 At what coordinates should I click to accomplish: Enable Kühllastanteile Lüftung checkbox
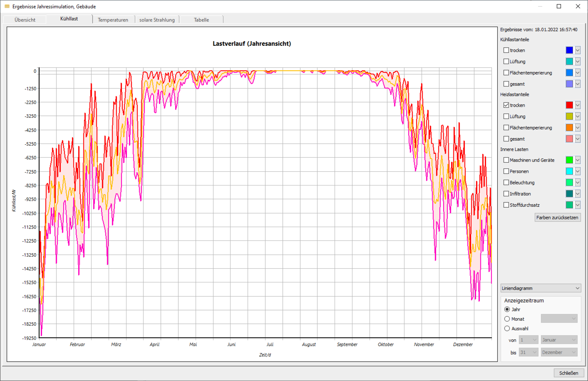[506, 61]
